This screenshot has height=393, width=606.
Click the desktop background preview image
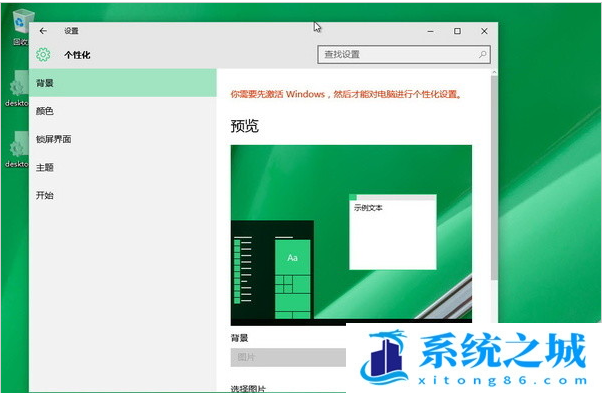tap(351, 235)
